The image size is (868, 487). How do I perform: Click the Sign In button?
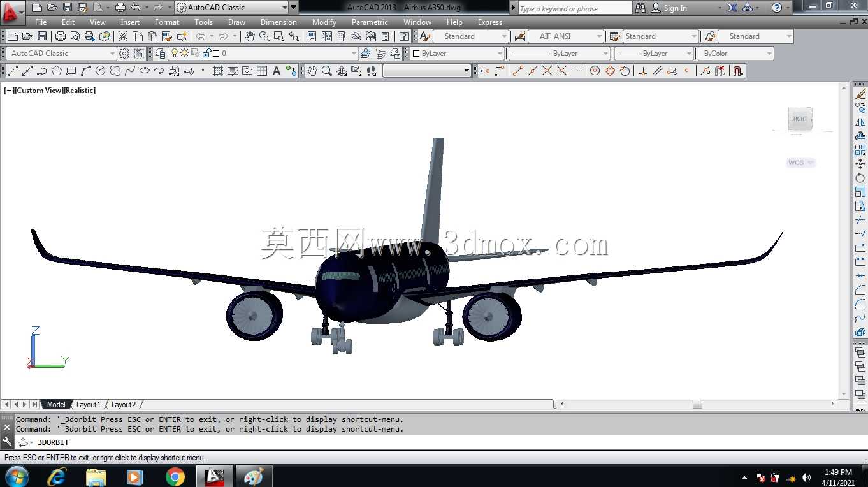click(x=670, y=8)
